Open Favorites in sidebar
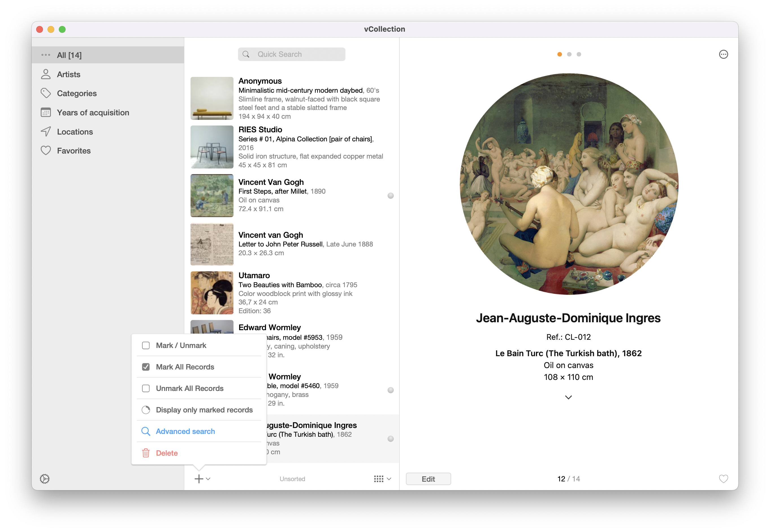 point(108,151)
